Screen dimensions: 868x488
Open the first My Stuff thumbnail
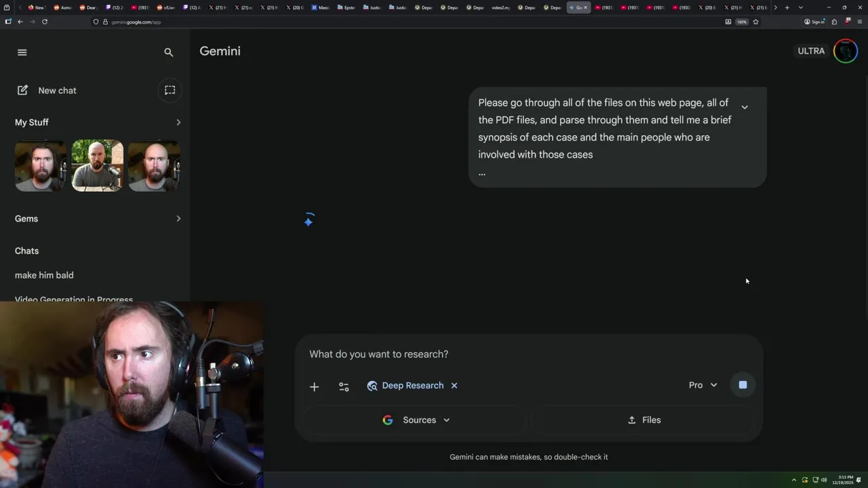click(x=41, y=165)
